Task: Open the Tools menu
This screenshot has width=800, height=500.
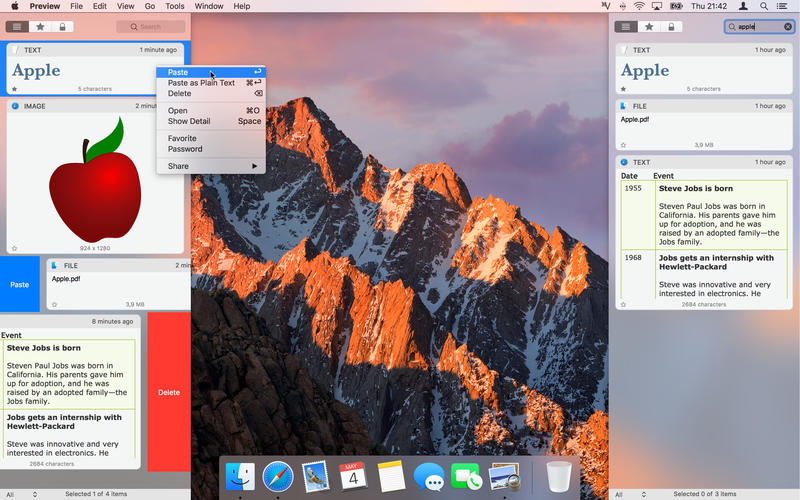Action: [174, 6]
